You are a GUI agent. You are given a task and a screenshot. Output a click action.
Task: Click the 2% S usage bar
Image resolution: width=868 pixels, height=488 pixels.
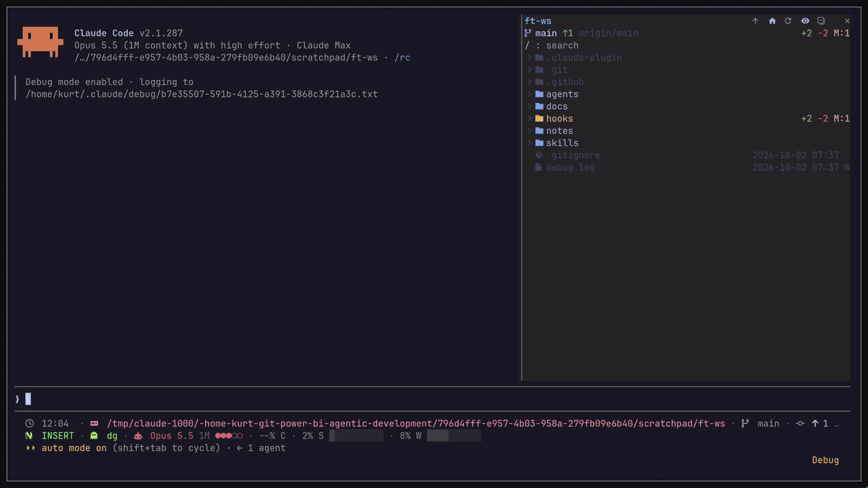(356, 436)
